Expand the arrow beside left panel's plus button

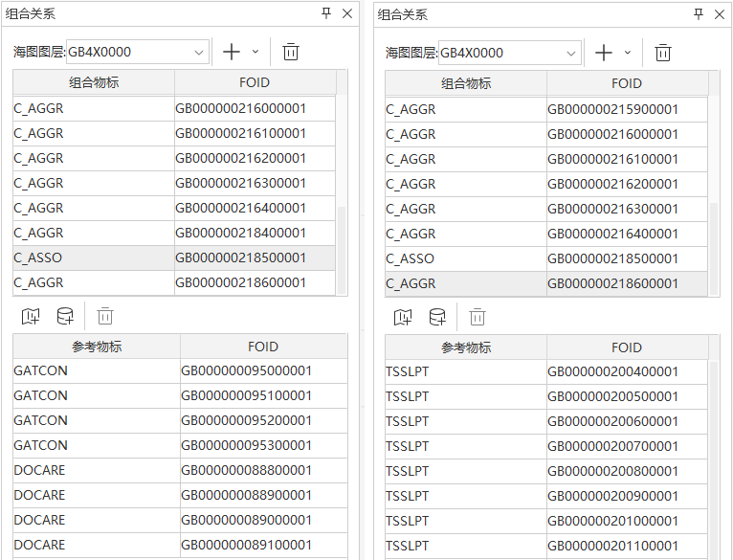coord(255,53)
